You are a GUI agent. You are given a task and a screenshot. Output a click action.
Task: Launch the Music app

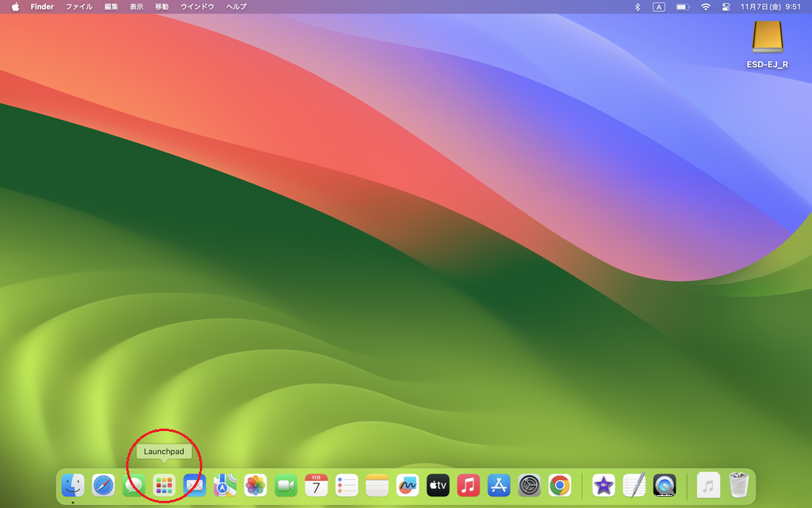click(469, 484)
